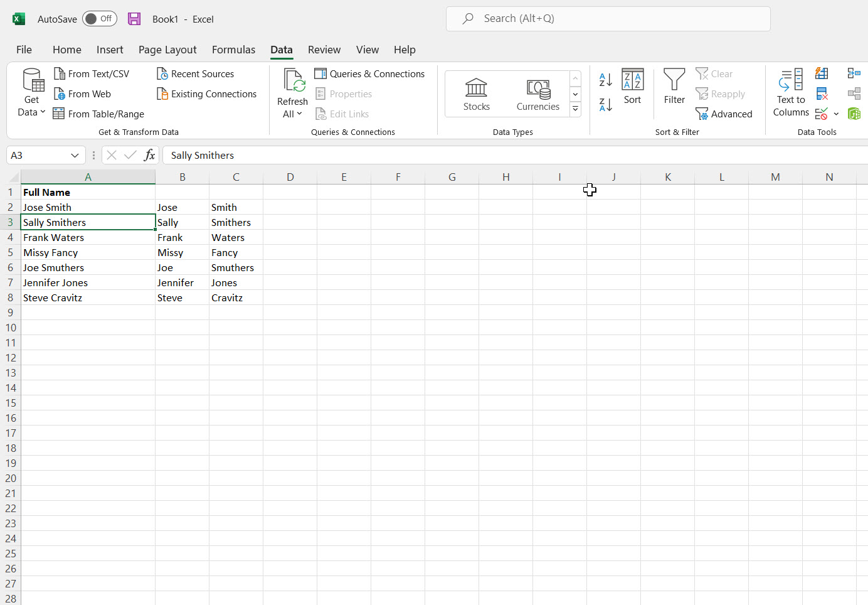Select cell with Missy Fancy
The height and width of the screenshot is (605, 868).
[x=88, y=252]
